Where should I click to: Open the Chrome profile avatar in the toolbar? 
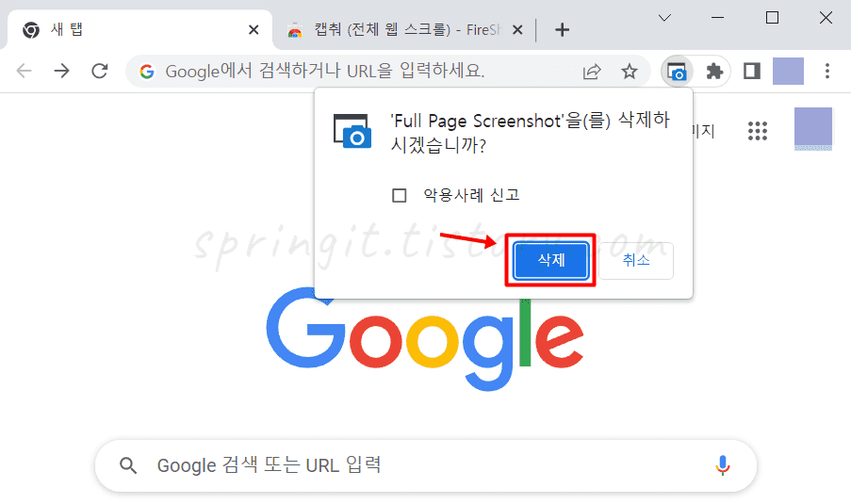788,71
